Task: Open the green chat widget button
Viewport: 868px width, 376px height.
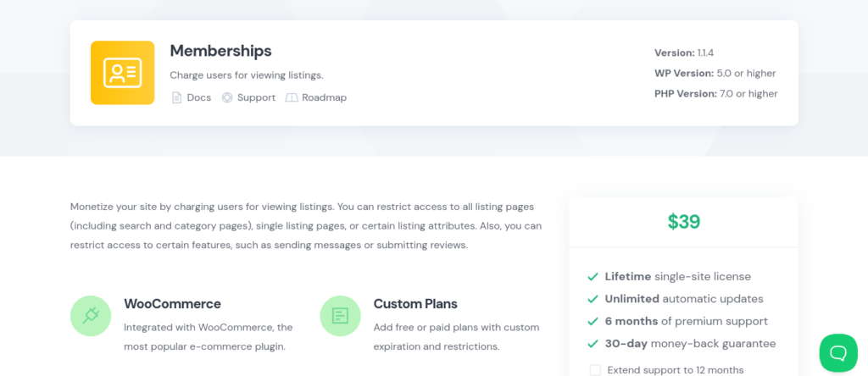Action: pos(838,353)
